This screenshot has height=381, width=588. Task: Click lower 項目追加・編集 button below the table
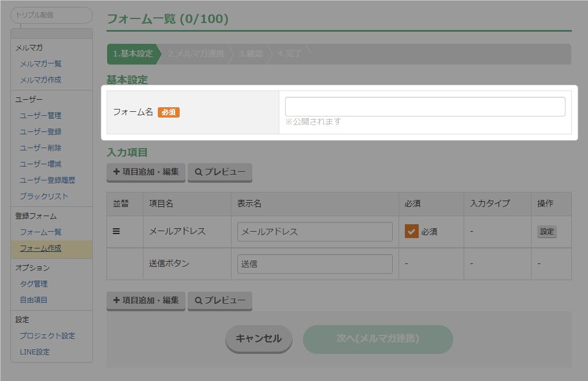pyautogui.click(x=146, y=301)
